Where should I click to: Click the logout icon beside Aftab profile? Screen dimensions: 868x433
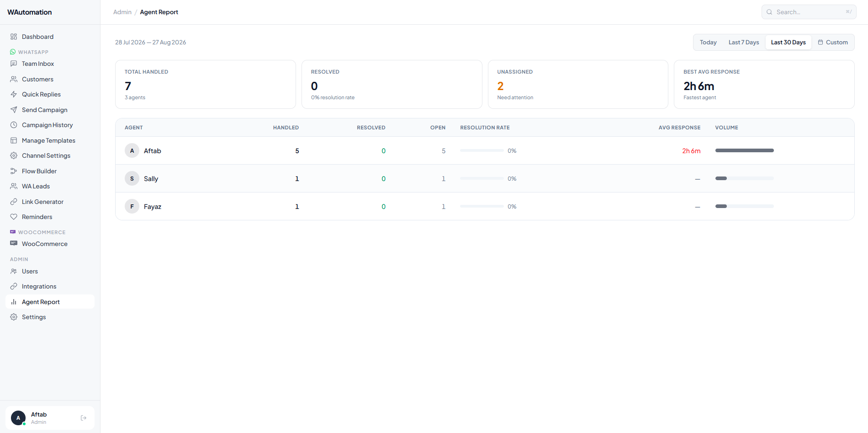(84, 418)
